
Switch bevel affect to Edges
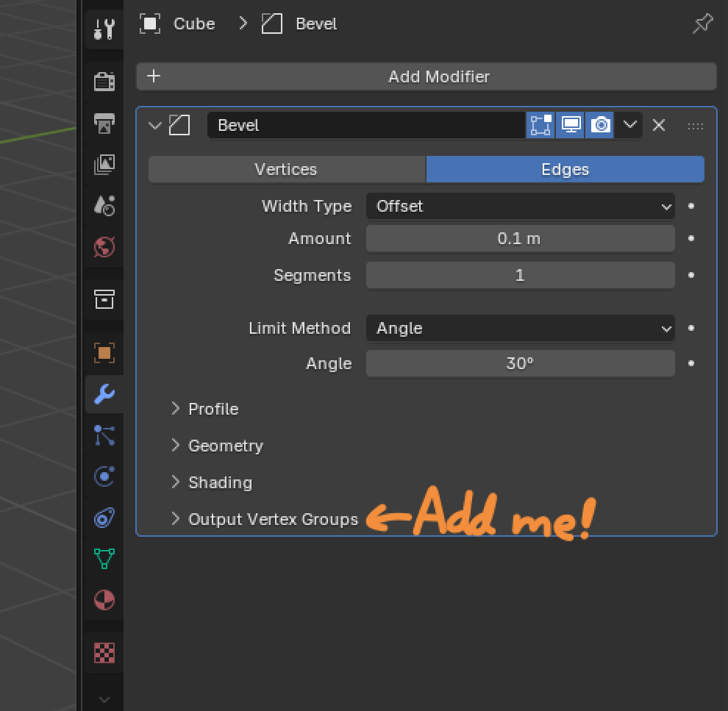tap(565, 169)
